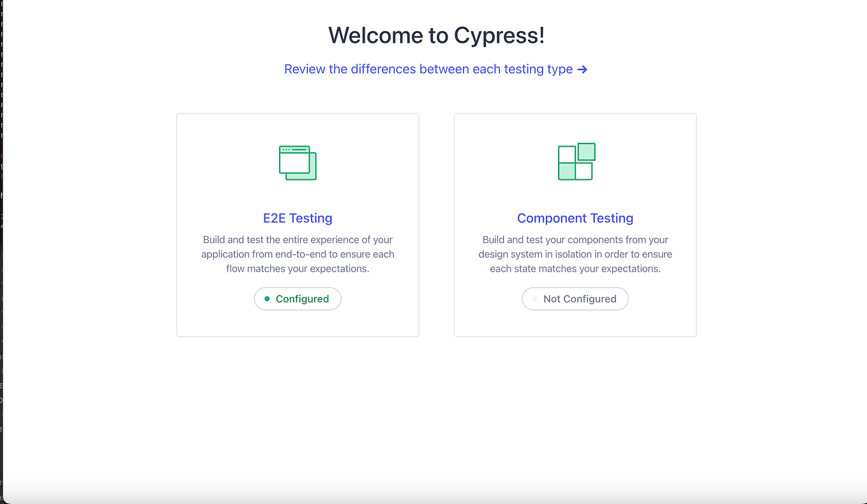Click the Component Testing description text

pyautogui.click(x=575, y=254)
